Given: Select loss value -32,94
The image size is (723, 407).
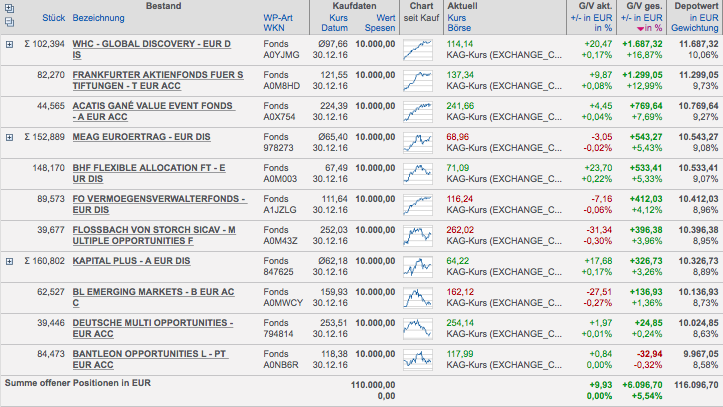Looking at the screenshot, I should pos(649,354).
